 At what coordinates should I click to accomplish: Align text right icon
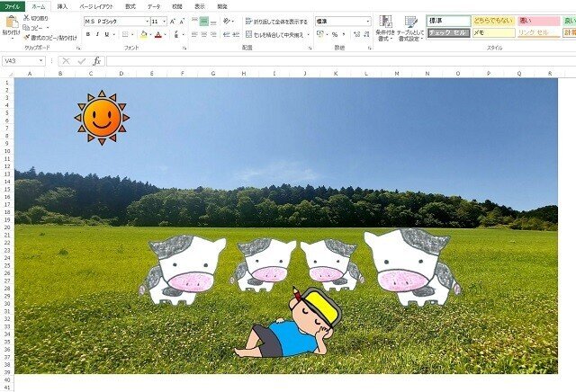coord(213,34)
